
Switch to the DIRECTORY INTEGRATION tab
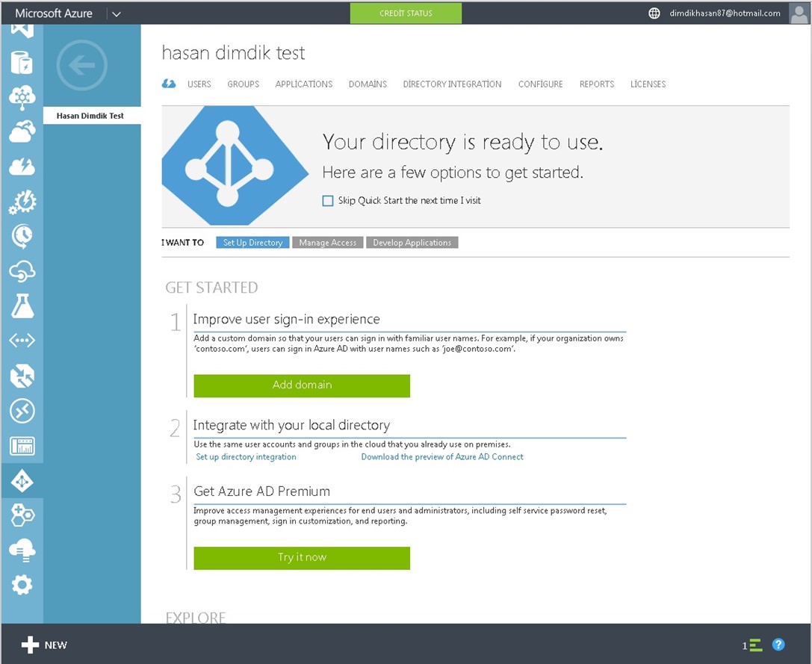452,84
